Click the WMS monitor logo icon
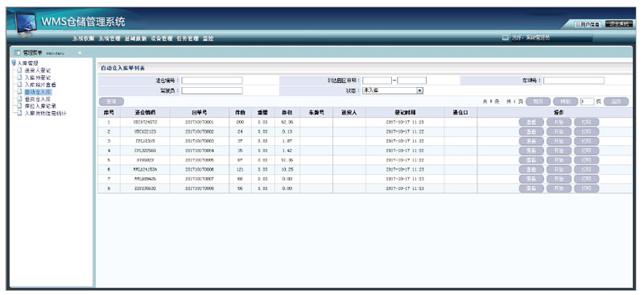Image resolution: width=644 pixels, height=295 pixels. point(26,24)
